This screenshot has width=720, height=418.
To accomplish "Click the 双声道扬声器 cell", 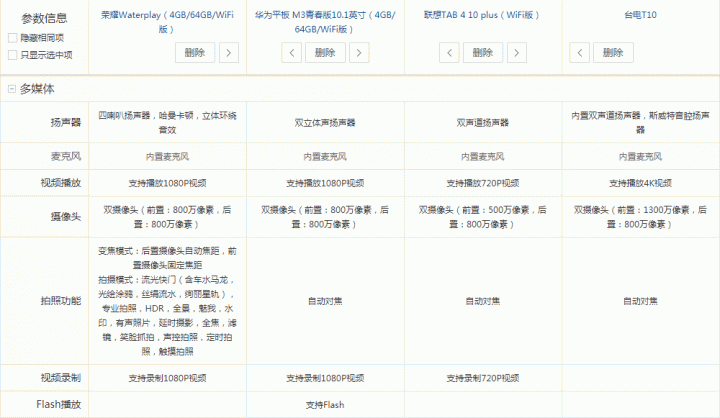I will [483, 123].
